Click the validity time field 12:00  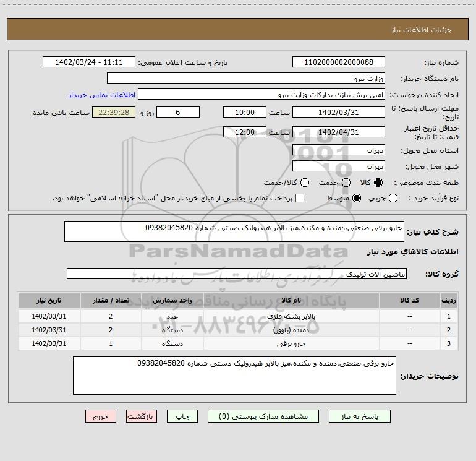pyautogui.click(x=245, y=132)
